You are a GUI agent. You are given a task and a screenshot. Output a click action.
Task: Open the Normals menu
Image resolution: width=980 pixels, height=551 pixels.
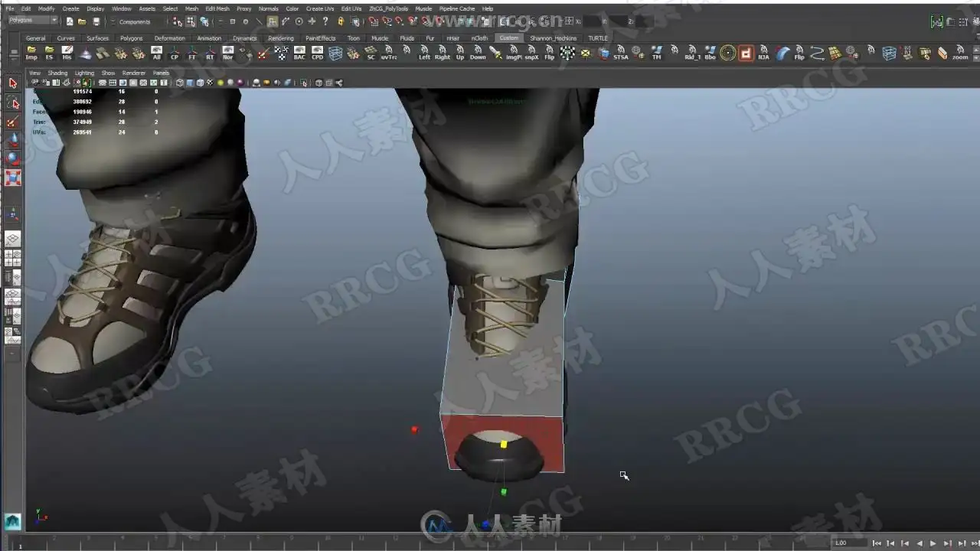coord(269,8)
